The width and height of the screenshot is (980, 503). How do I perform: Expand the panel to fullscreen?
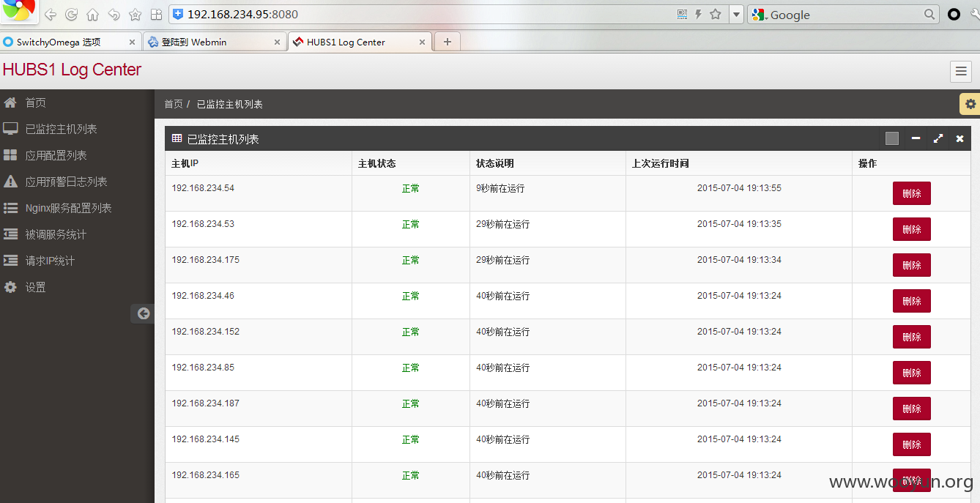pyautogui.click(x=938, y=138)
